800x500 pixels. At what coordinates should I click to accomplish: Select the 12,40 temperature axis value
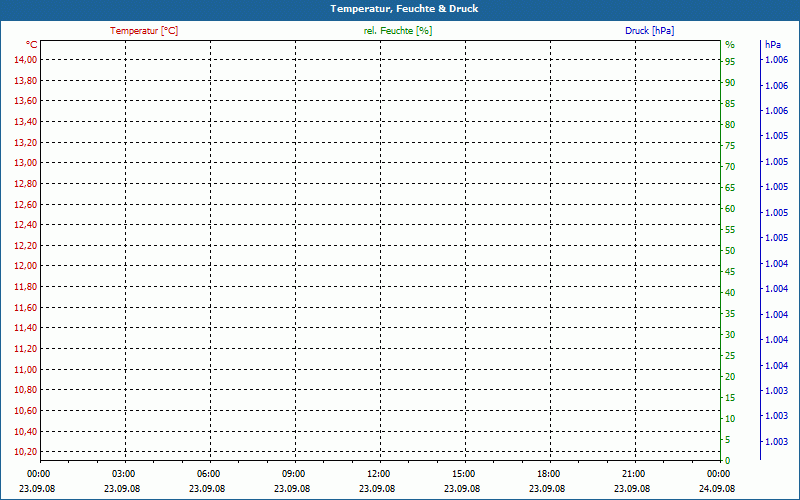coord(26,225)
